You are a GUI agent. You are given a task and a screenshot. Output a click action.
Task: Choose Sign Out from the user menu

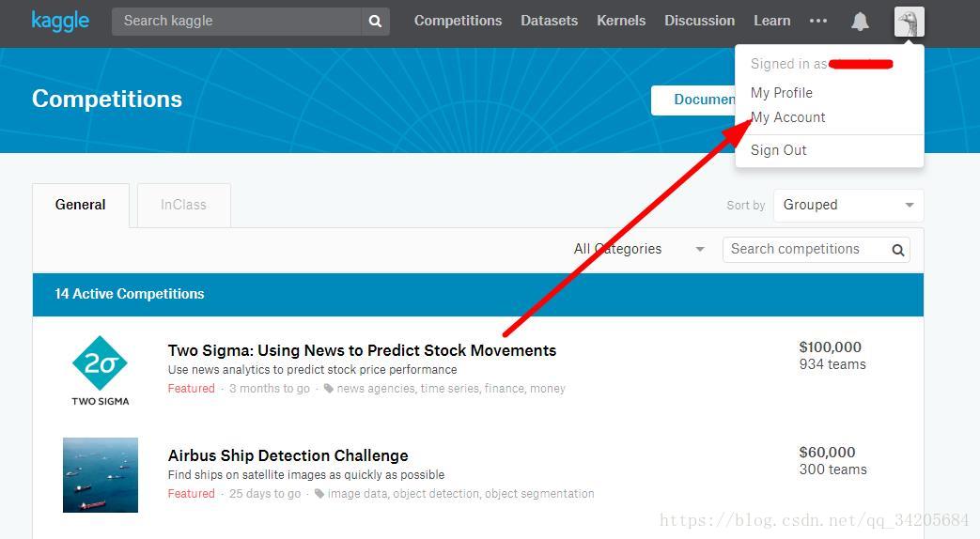[x=778, y=150]
